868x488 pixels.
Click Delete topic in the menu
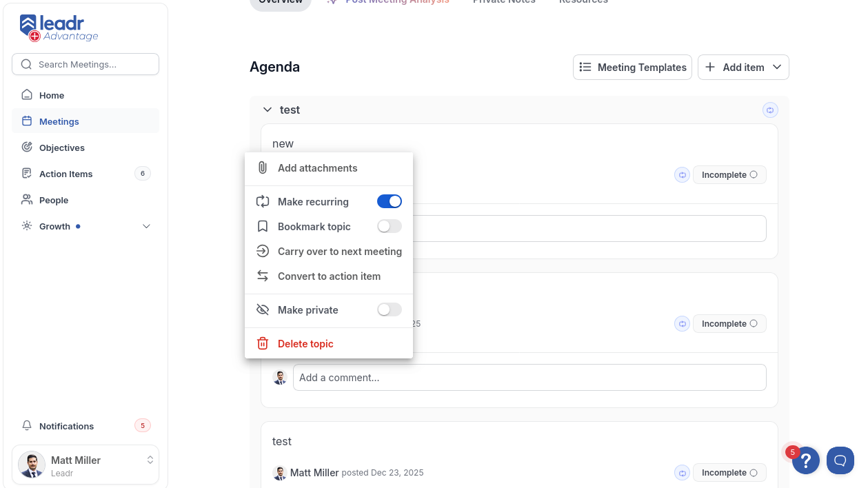[x=305, y=344]
